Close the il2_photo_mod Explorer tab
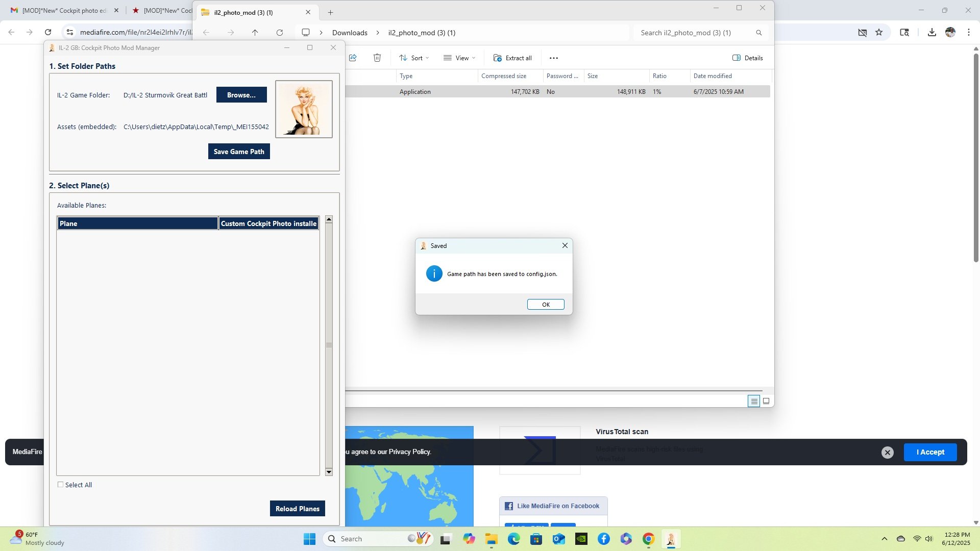The height and width of the screenshot is (551, 980). point(308,12)
